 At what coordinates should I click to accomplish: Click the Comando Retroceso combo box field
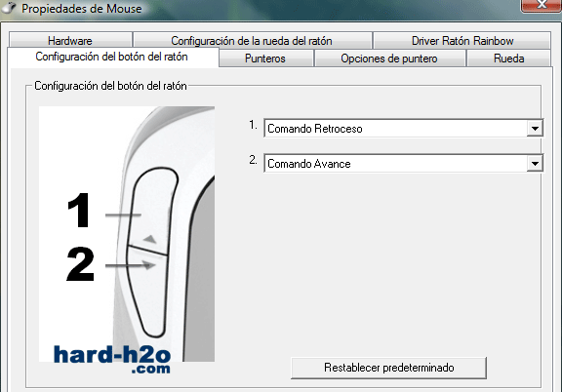[x=403, y=129]
